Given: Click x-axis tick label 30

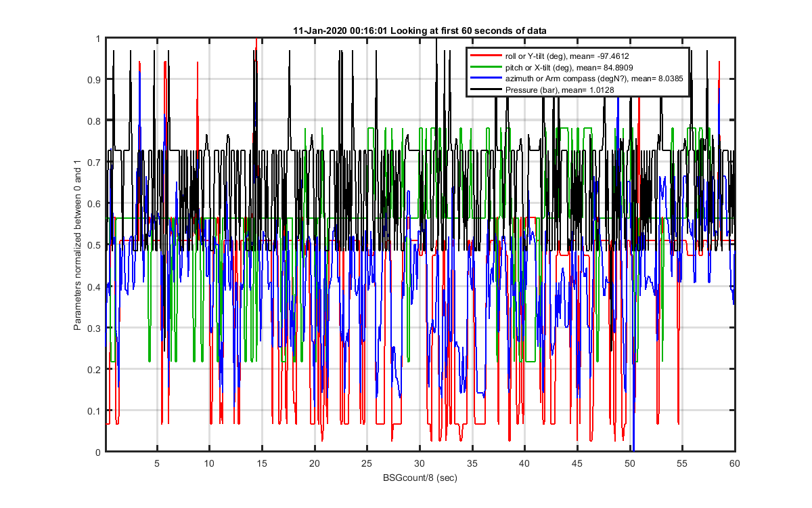Looking at the screenshot, I should coord(420,463).
